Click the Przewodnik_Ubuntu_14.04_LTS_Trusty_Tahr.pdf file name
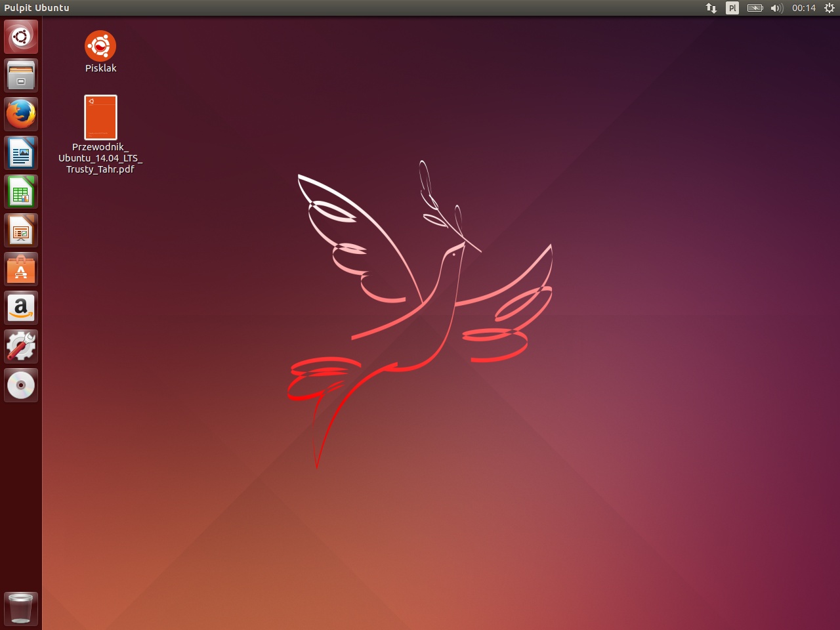Screen dimensions: 840x630 click(100, 158)
